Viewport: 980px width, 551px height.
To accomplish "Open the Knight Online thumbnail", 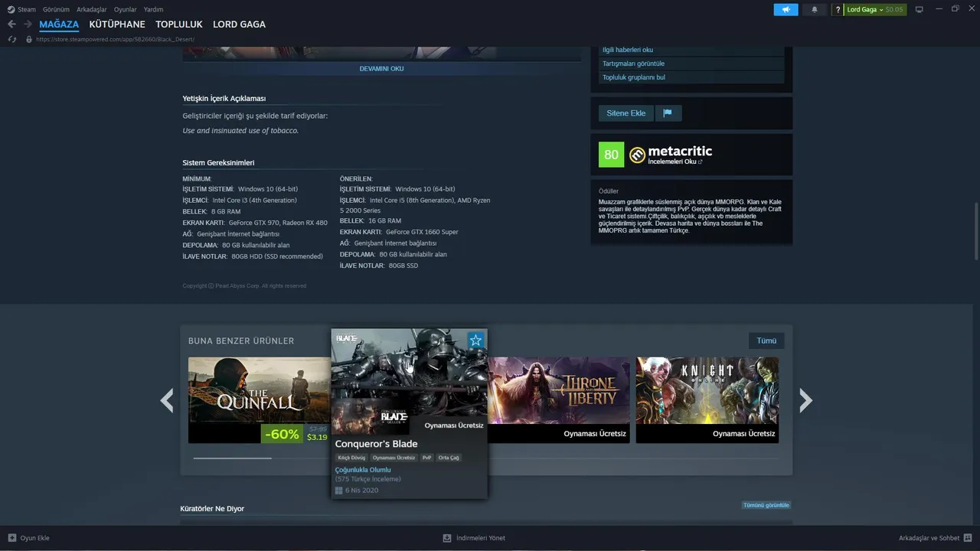I will (707, 390).
